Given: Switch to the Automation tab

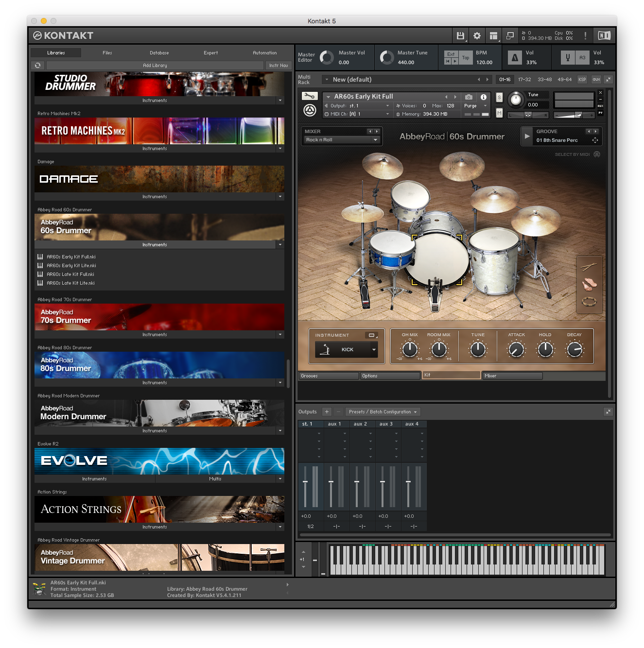Looking at the screenshot, I should click(x=265, y=53).
